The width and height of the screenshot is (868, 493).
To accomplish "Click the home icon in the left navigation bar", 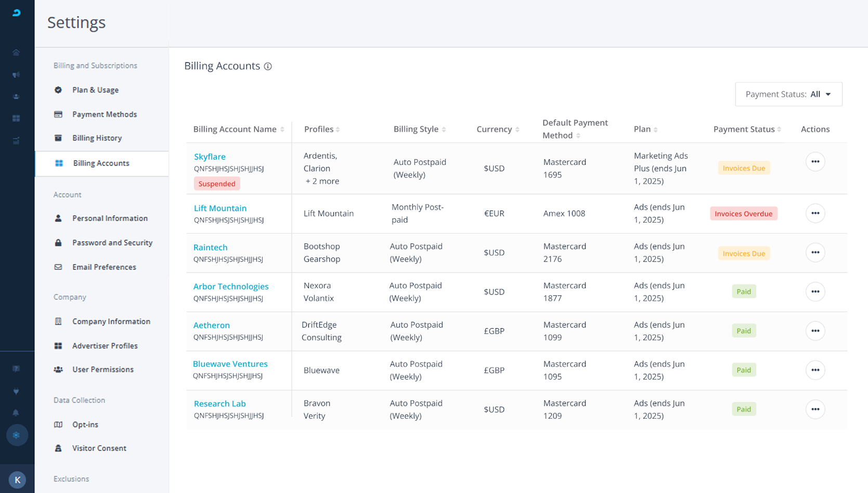I will point(16,53).
